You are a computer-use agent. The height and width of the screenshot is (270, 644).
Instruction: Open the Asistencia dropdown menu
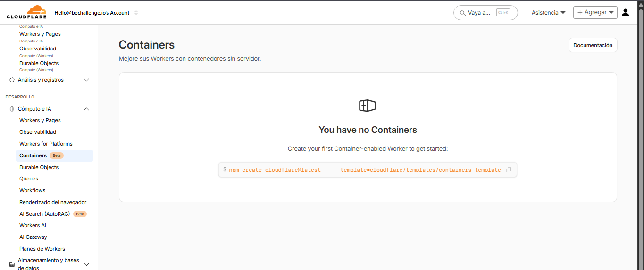pos(548,13)
